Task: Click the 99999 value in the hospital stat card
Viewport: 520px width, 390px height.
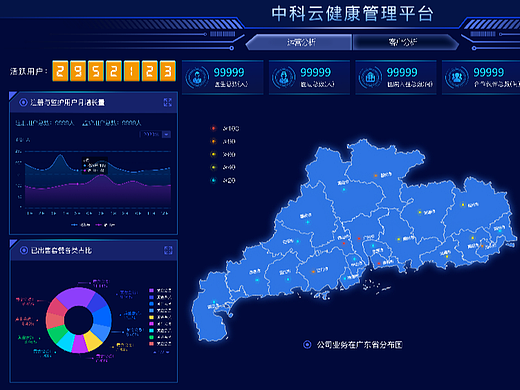Action: [x=402, y=72]
